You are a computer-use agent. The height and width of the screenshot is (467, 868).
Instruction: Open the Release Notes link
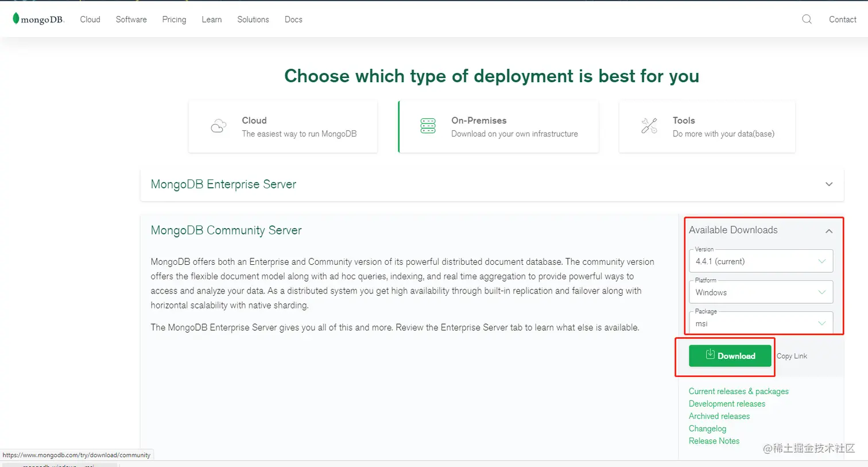click(x=714, y=441)
